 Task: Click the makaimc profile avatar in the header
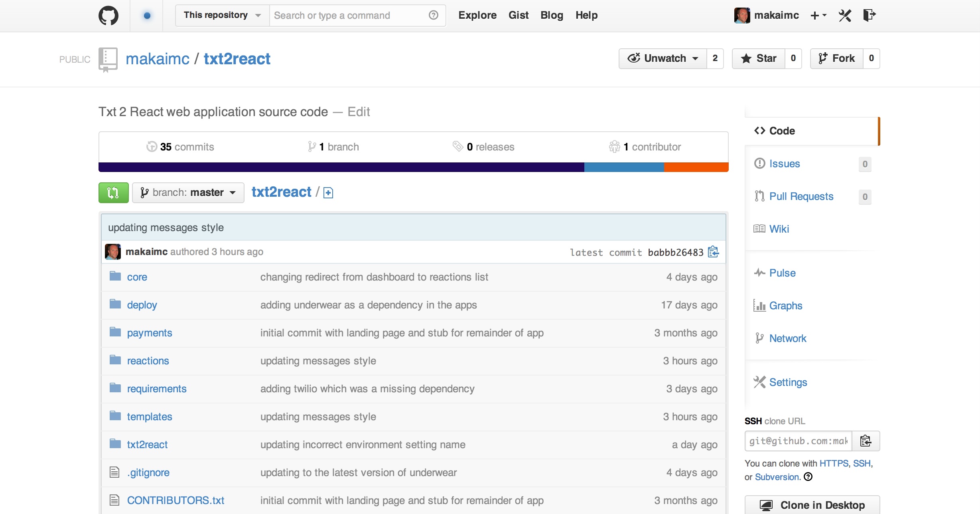[742, 16]
